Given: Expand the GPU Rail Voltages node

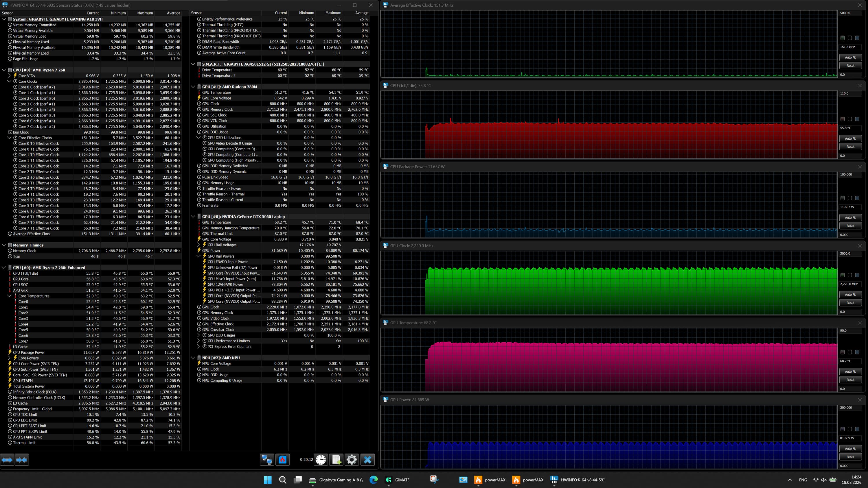Looking at the screenshot, I should [198, 245].
